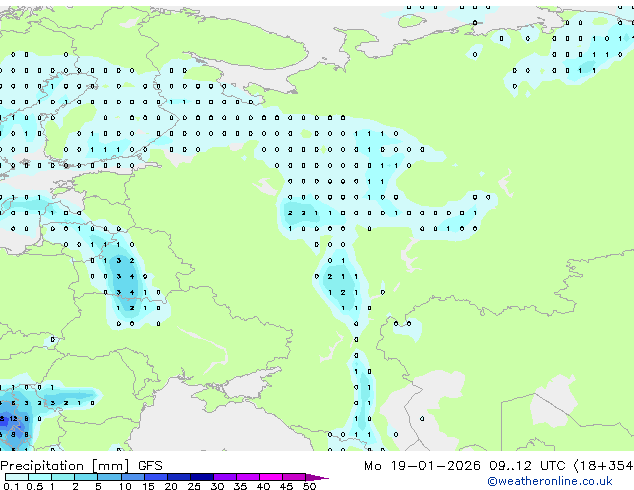This screenshot has width=634, height=490.
Task: Select the 20–25 mm legend swatch
Action: (x=179, y=477)
